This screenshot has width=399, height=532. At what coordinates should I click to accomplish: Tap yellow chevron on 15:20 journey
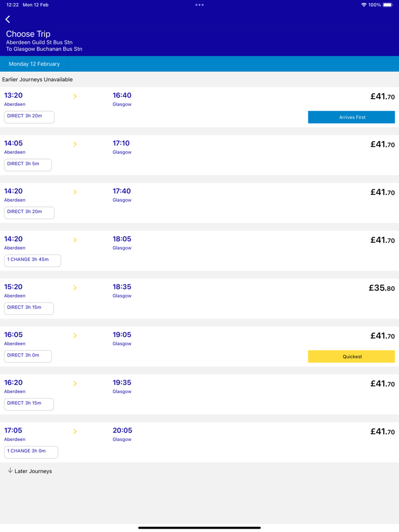pyautogui.click(x=75, y=288)
